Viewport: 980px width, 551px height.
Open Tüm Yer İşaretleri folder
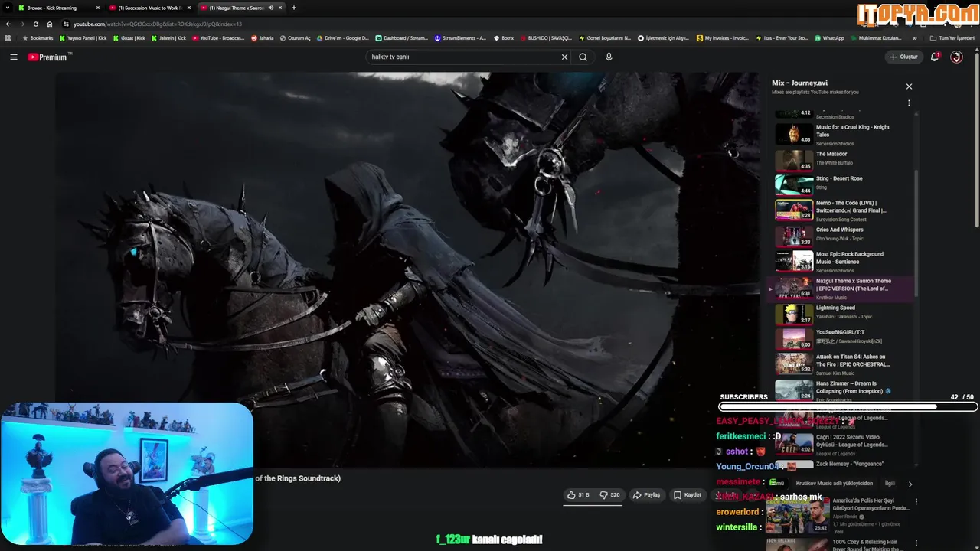pos(952,37)
